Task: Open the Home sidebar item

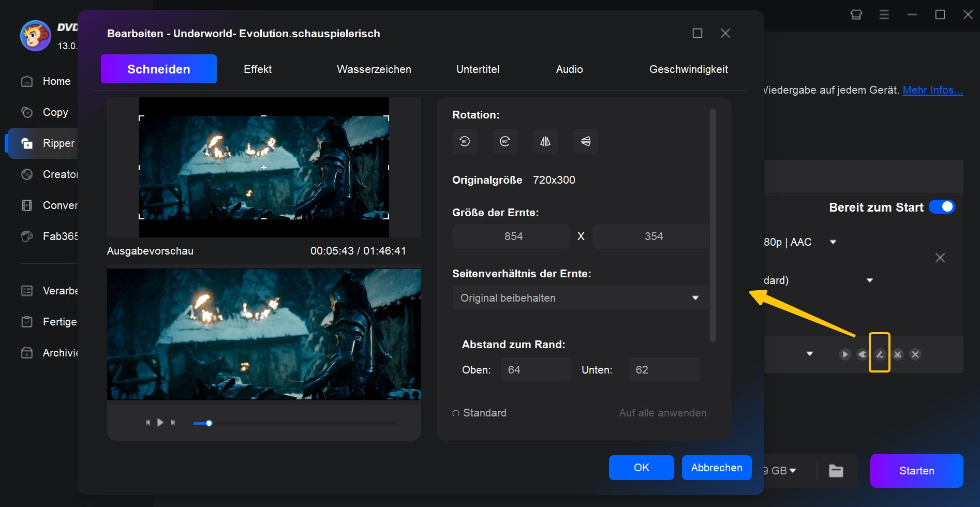Action: [x=46, y=81]
